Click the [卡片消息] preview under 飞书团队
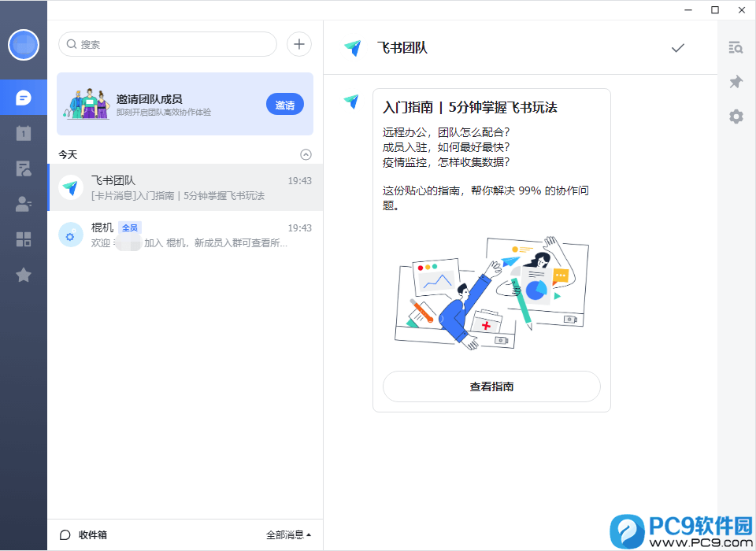 point(178,196)
